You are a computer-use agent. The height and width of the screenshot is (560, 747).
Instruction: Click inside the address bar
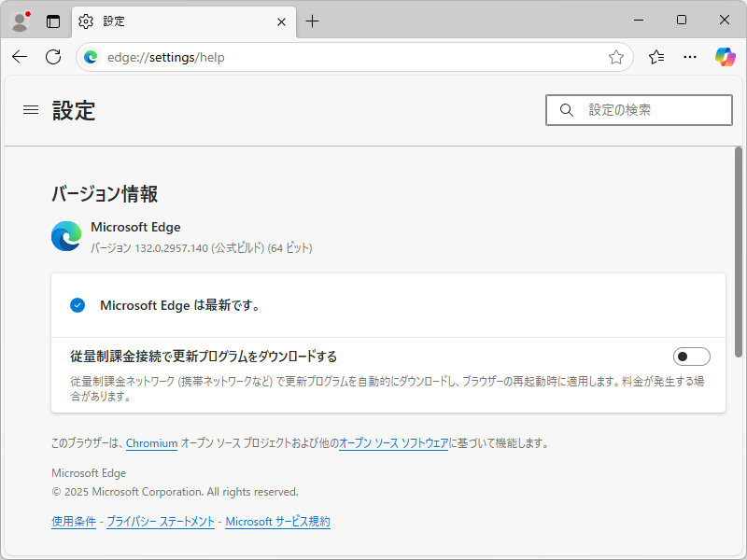(280, 57)
